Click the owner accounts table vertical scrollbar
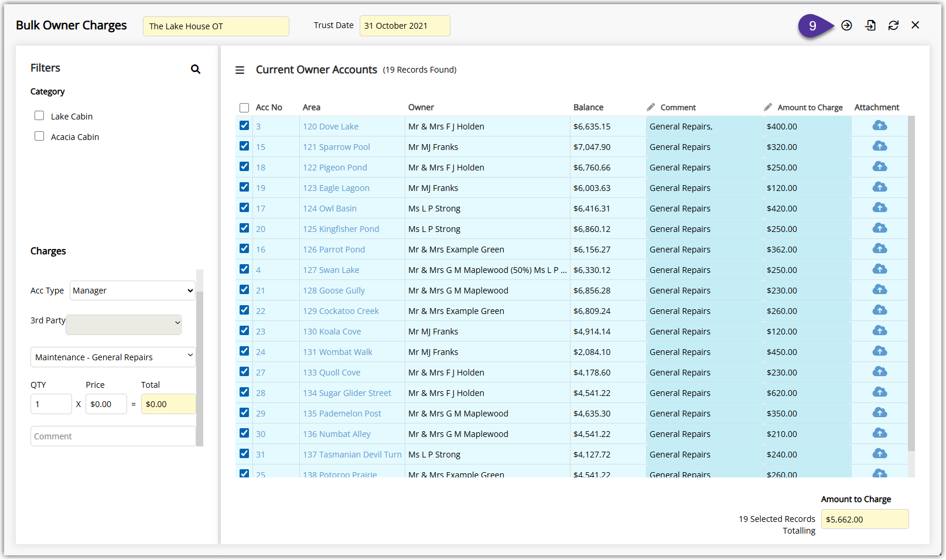Screen dimensions: 946x560 coord(911,284)
